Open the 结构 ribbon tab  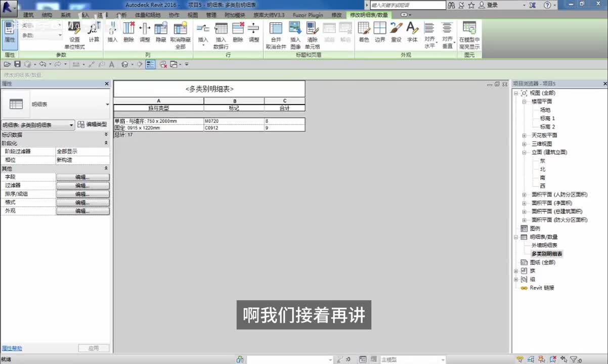tap(47, 15)
